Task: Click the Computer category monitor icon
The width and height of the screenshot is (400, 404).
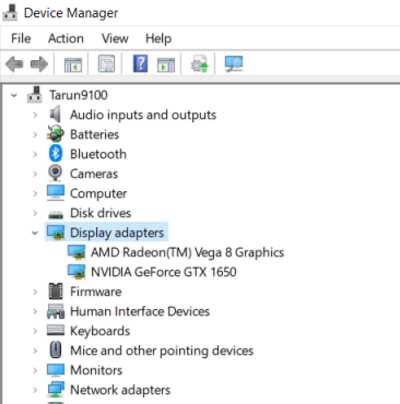Action: tap(56, 193)
